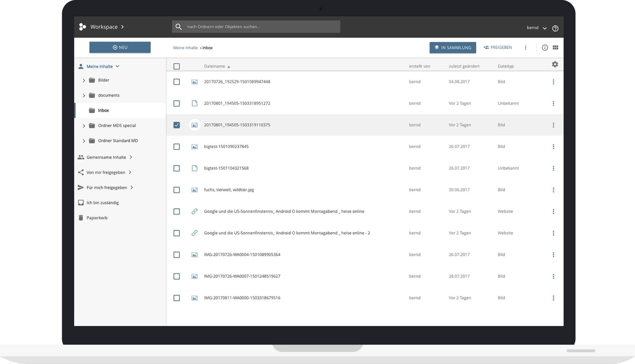This screenshot has width=635, height=364.
Task: Click the Workspace logo icon
Action: click(x=82, y=27)
